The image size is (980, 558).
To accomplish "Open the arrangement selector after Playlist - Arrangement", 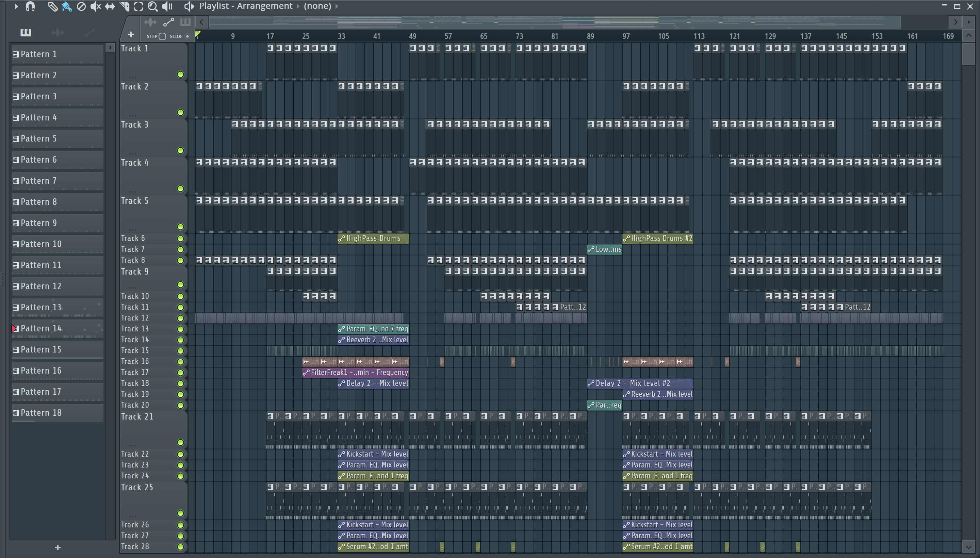I will click(298, 6).
